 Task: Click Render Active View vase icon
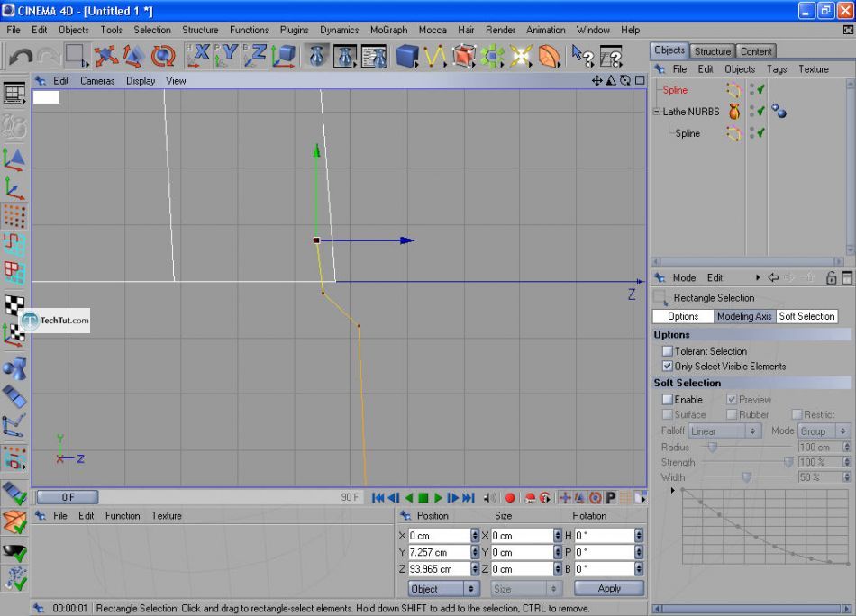coord(316,56)
